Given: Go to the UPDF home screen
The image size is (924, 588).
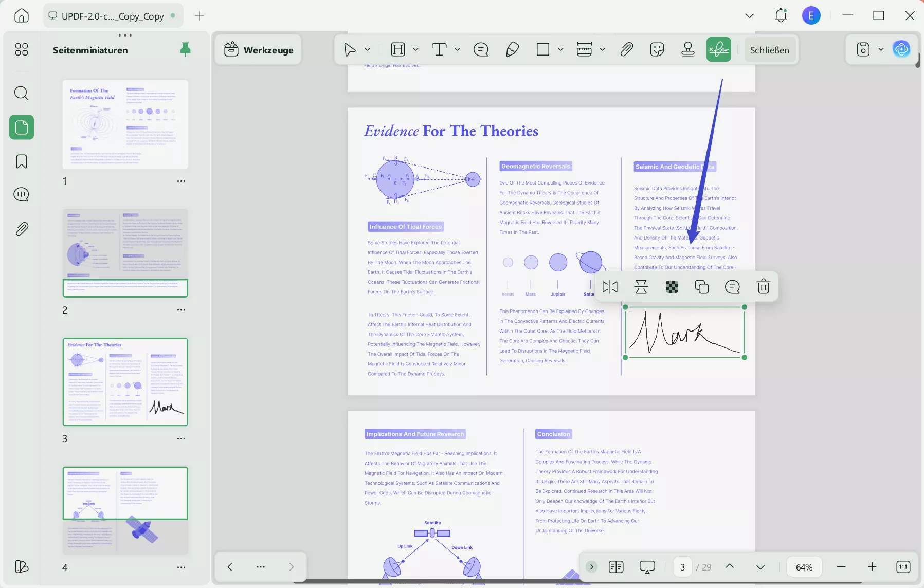Looking at the screenshot, I should (22, 16).
